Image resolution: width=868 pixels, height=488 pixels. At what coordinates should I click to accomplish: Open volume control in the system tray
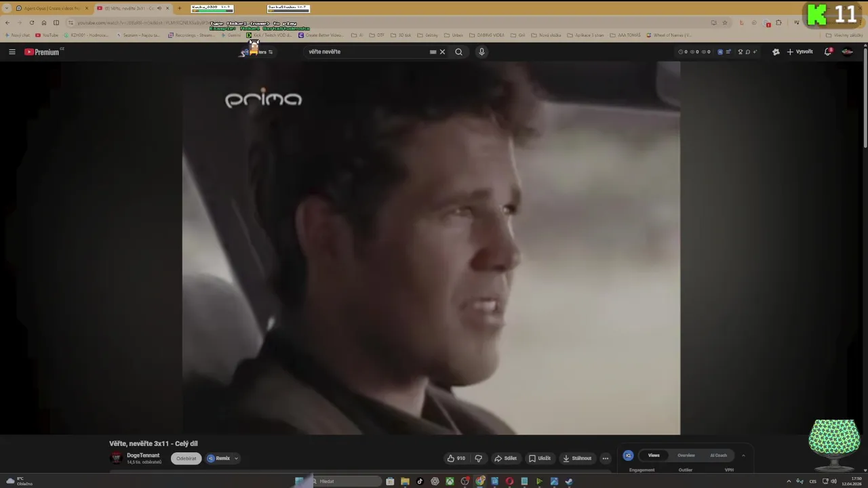point(833,481)
